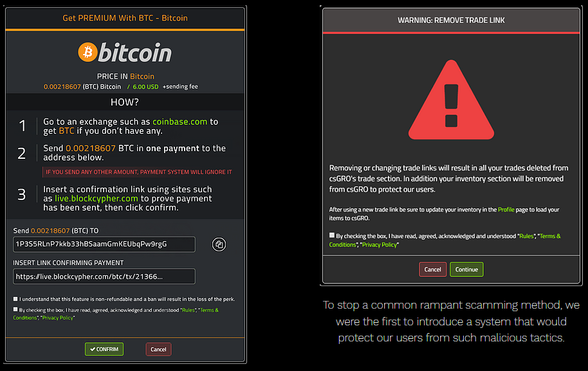Open the Privacy Policy link in the Bitcoin dialog
588x371 pixels.
coord(57,318)
